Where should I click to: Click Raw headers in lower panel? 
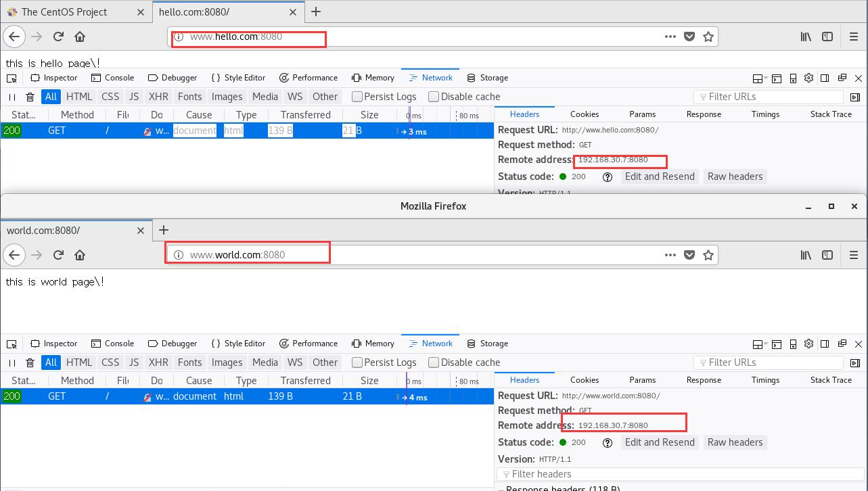735,442
